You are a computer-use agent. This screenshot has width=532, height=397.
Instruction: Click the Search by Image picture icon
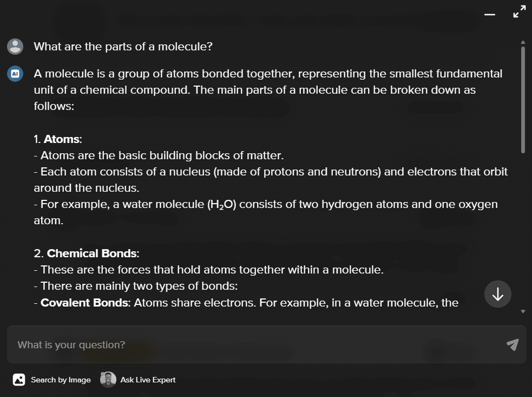click(x=19, y=380)
